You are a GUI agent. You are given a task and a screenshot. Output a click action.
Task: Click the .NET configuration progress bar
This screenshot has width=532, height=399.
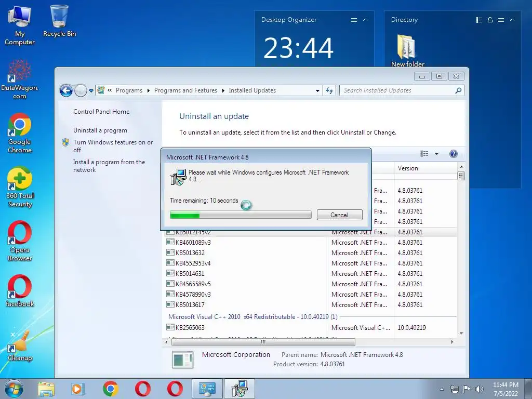(x=241, y=215)
